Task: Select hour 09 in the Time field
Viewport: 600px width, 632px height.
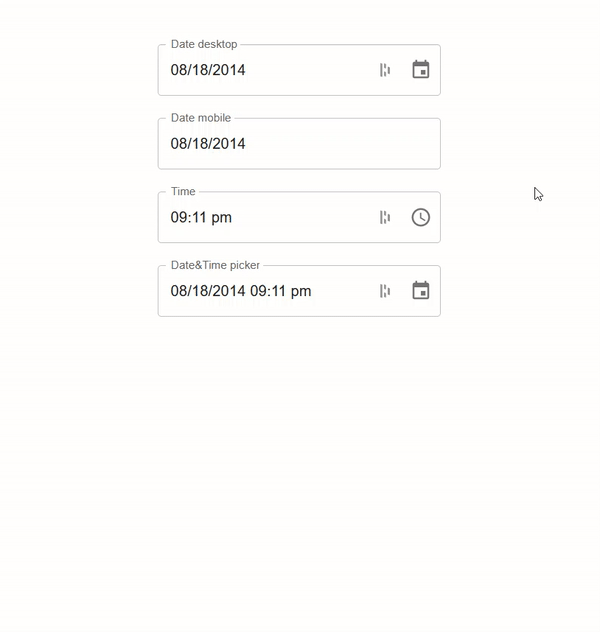Action: click(180, 217)
